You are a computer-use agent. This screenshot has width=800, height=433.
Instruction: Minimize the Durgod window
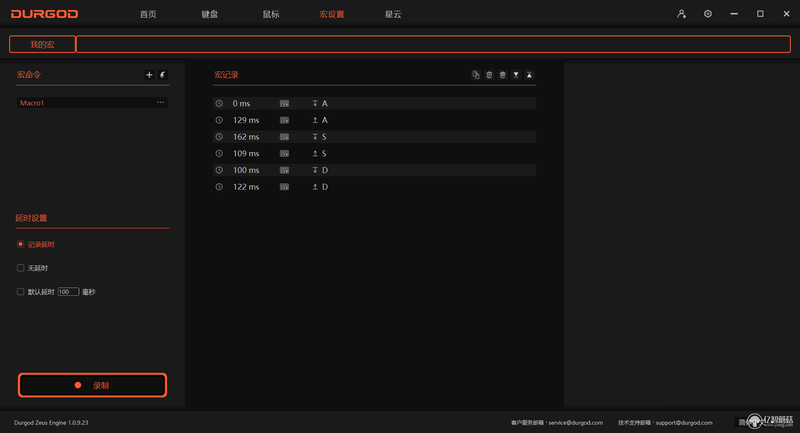point(734,14)
